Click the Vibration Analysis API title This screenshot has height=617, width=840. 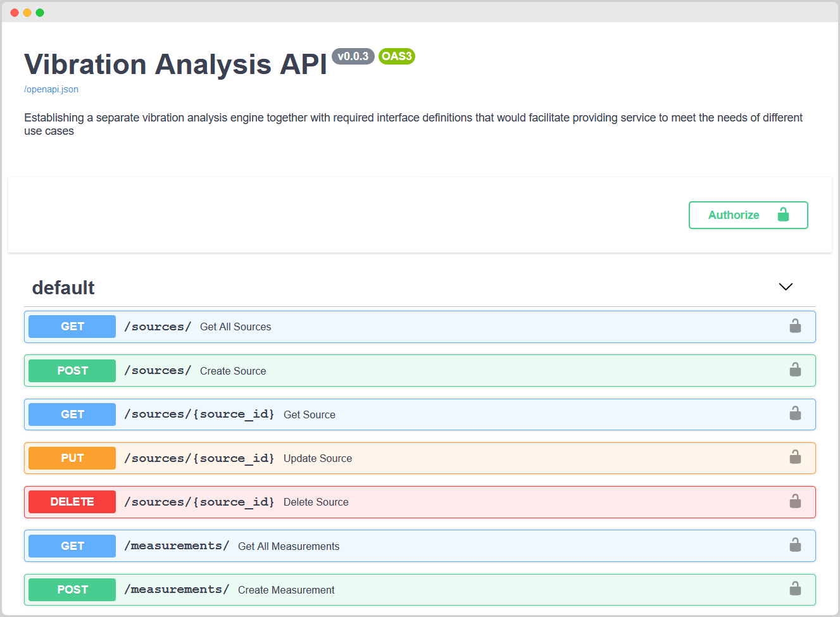tap(175, 64)
